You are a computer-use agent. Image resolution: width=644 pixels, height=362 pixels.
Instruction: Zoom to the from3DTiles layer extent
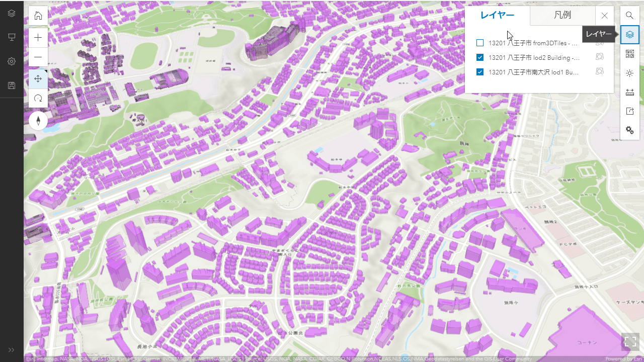tap(600, 43)
